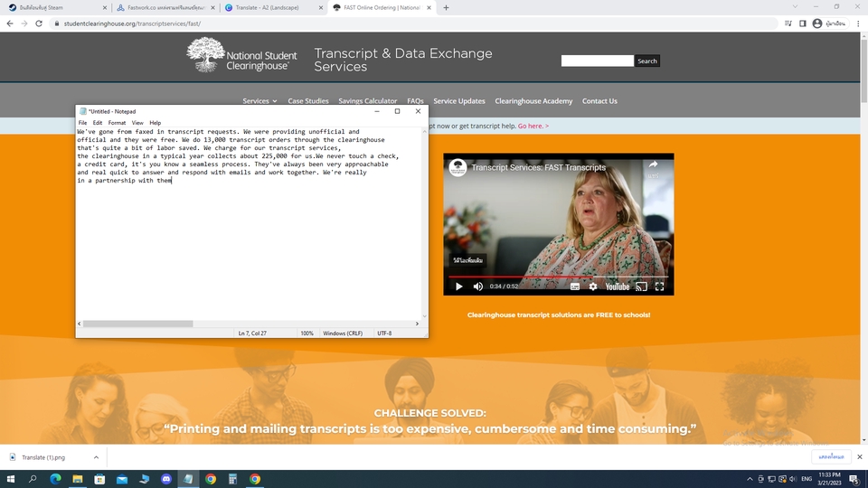Open Service Updates in navigation

tap(459, 100)
